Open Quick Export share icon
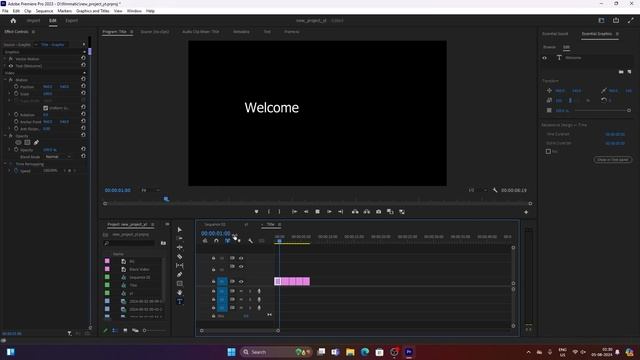The image size is (640, 360). coord(616,20)
